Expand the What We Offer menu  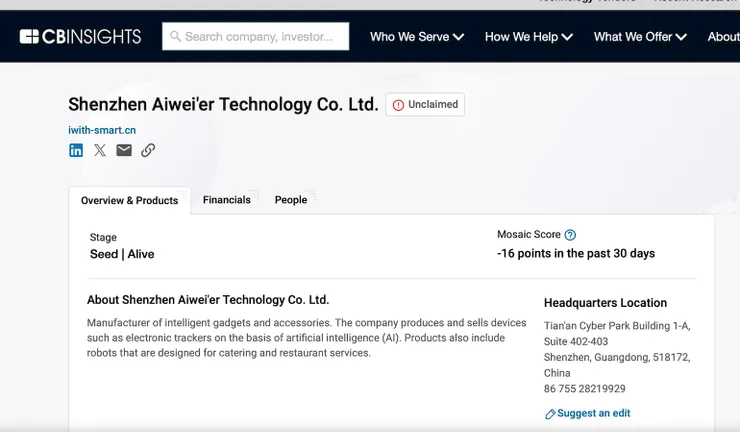coord(640,37)
